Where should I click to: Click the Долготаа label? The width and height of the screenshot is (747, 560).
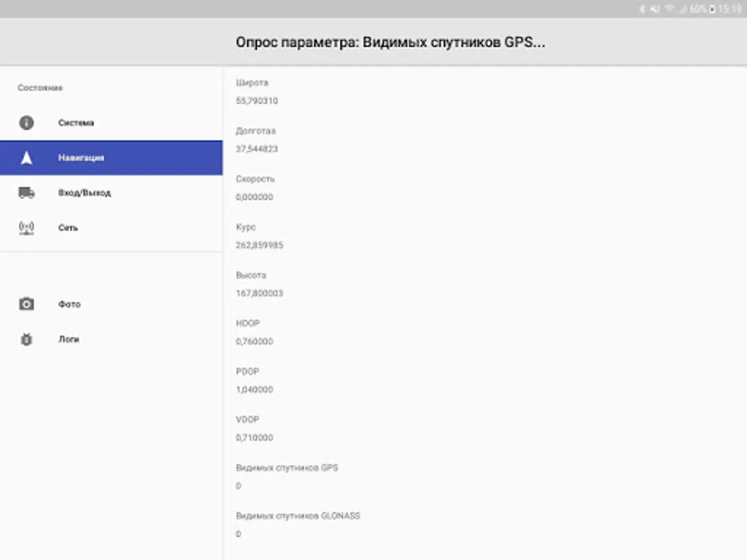[x=256, y=131]
